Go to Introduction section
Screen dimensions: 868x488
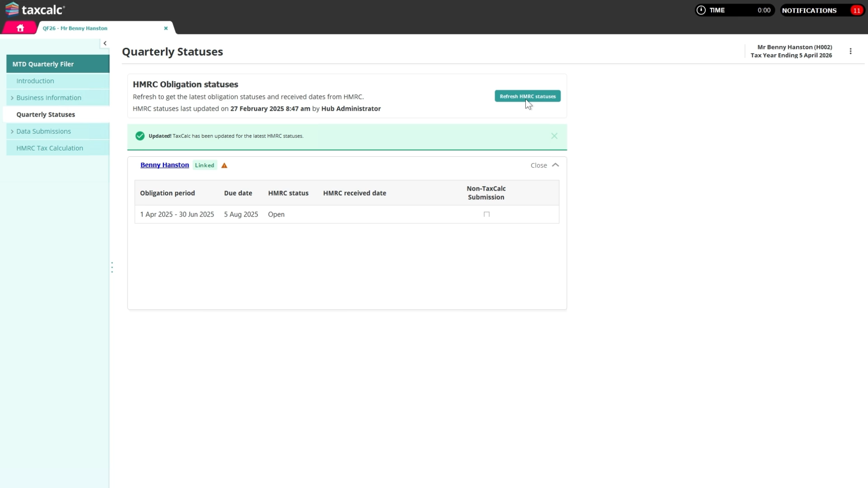click(58, 81)
